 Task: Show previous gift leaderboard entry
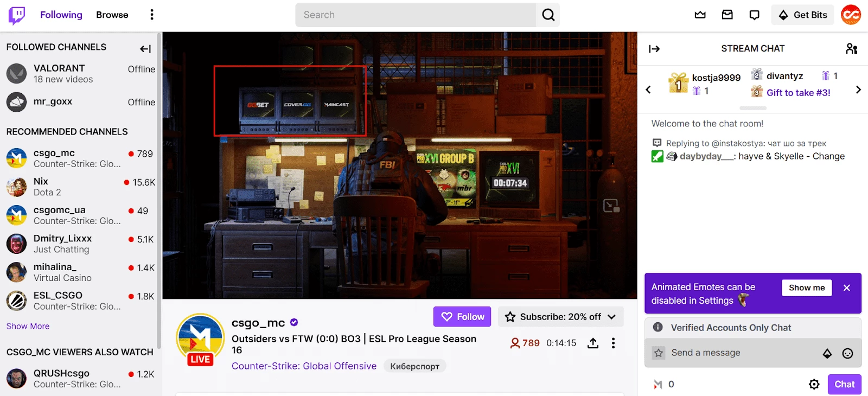tap(648, 90)
